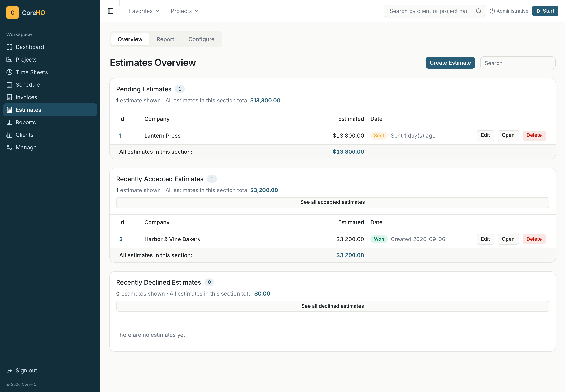
Task: Switch to the Configure tab
Action: point(201,39)
